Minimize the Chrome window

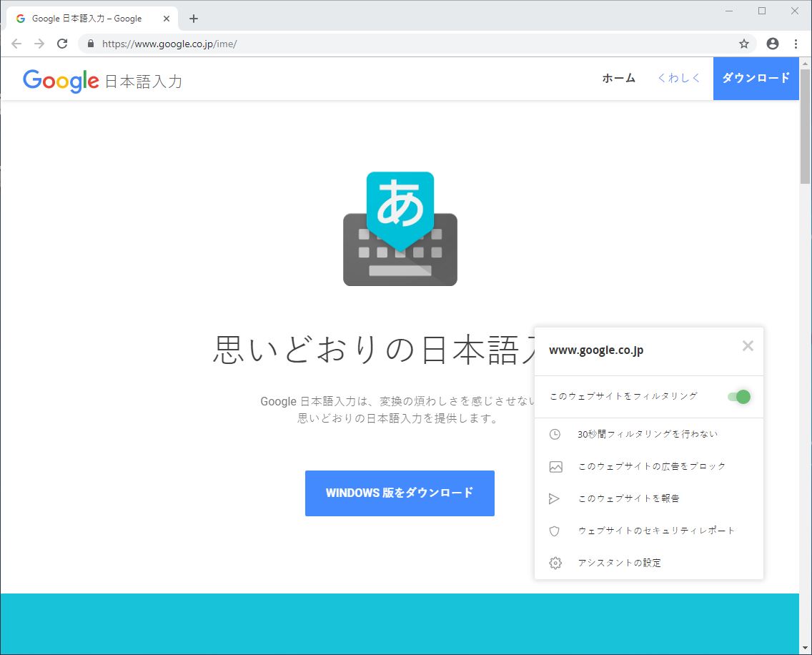[x=729, y=11]
